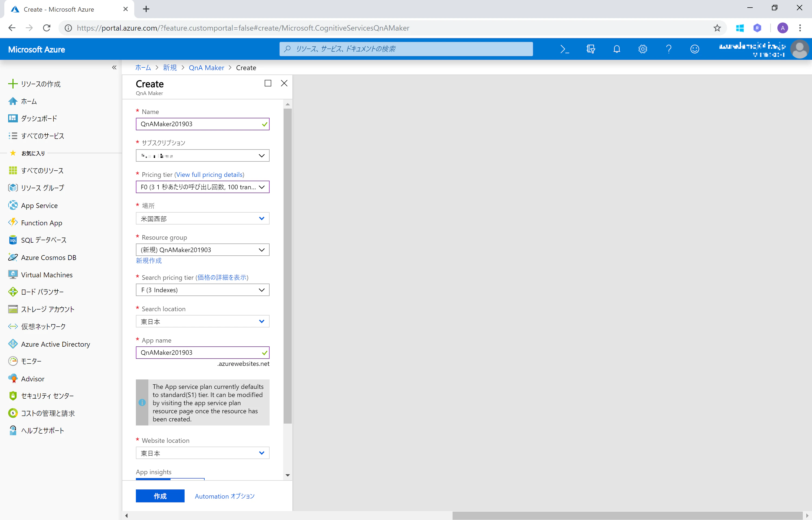The height and width of the screenshot is (520, 812).
Task: Open 価格の詳細を表示 link
Action: (222, 277)
